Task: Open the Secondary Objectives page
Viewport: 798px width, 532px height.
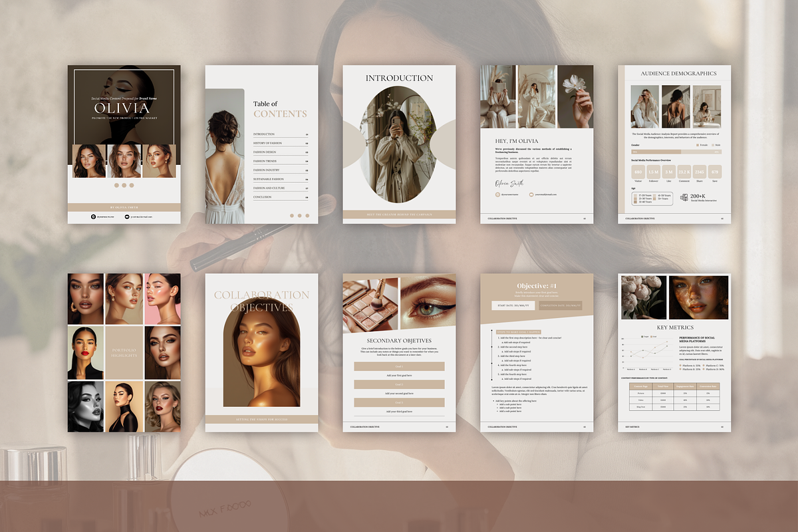Action: (x=399, y=352)
